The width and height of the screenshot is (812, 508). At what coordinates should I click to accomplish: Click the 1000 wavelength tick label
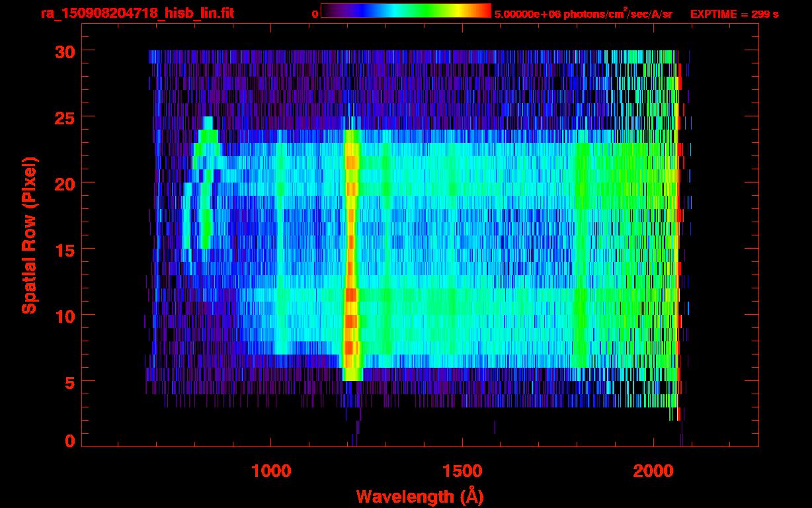(271, 471)
